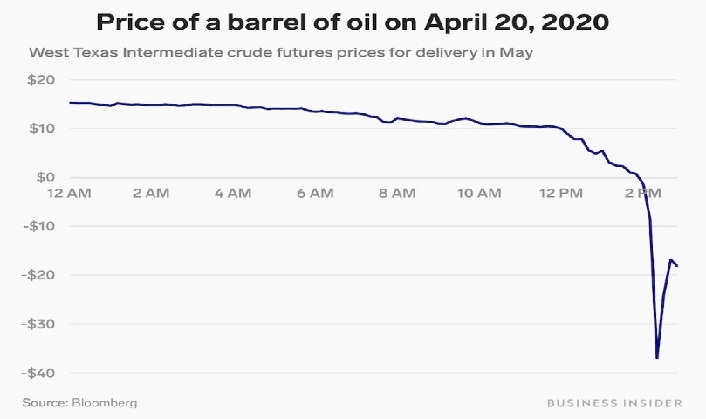Select the 12 PM time label

click(x=559, y=192)
